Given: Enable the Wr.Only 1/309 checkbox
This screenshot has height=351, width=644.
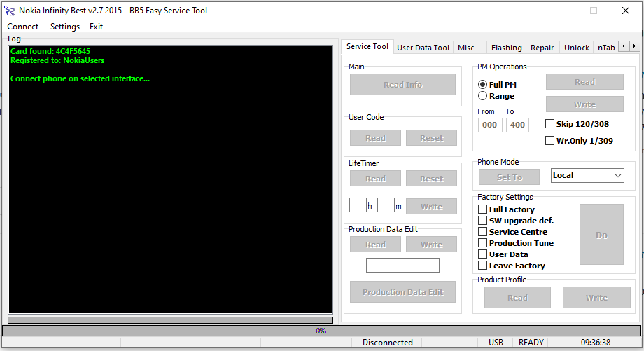Looking at the screenshot, I should [x=549, y=141].
